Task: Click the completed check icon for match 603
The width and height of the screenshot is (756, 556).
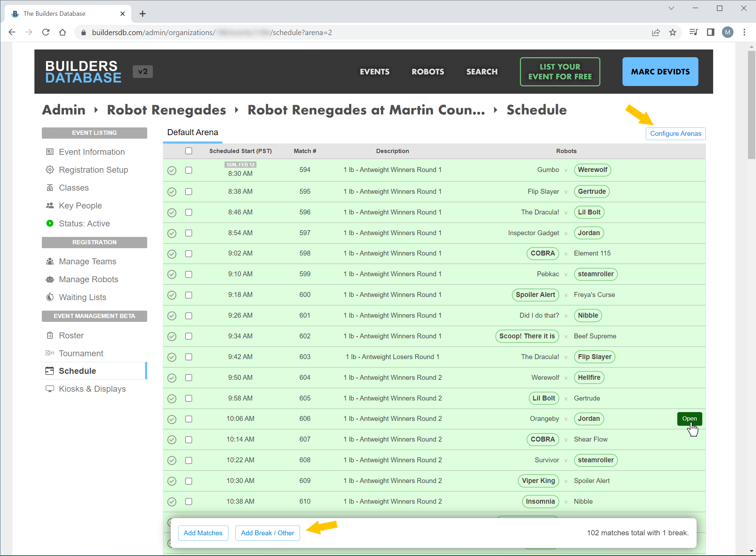Action: point(172,357)
